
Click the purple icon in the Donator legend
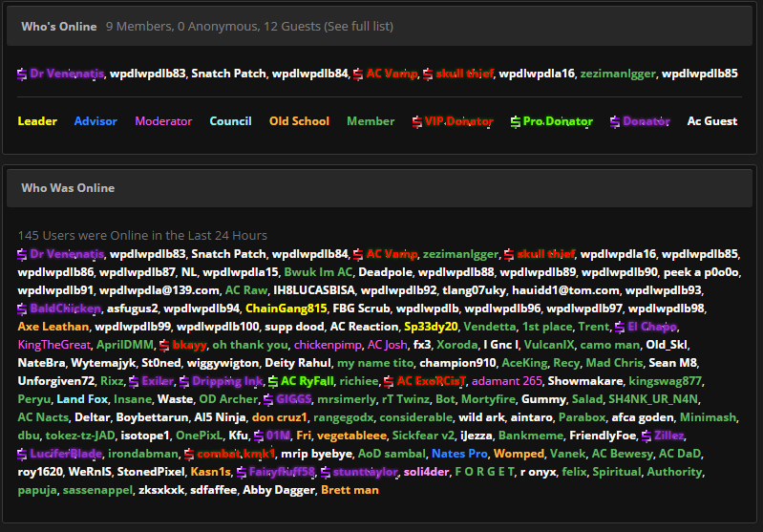(x=615, y=121)
